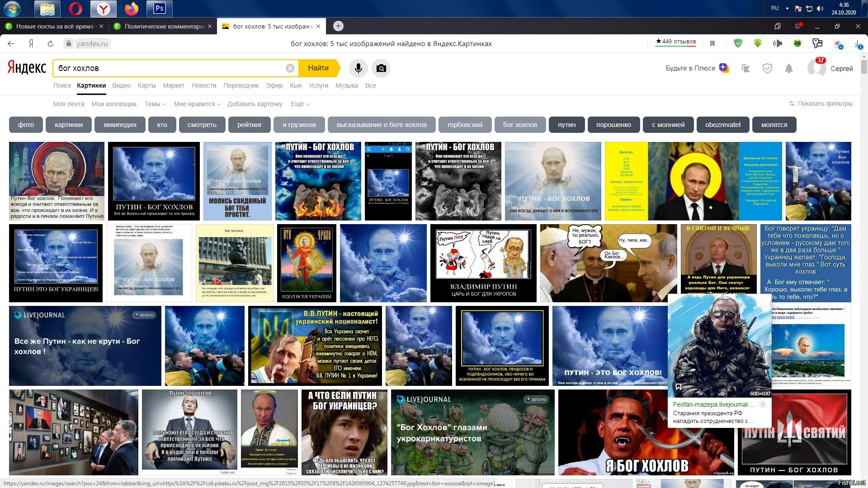868x488 pixels.
Task: Expand the 'Темы' dropdown
Action: tap(155, 104)
